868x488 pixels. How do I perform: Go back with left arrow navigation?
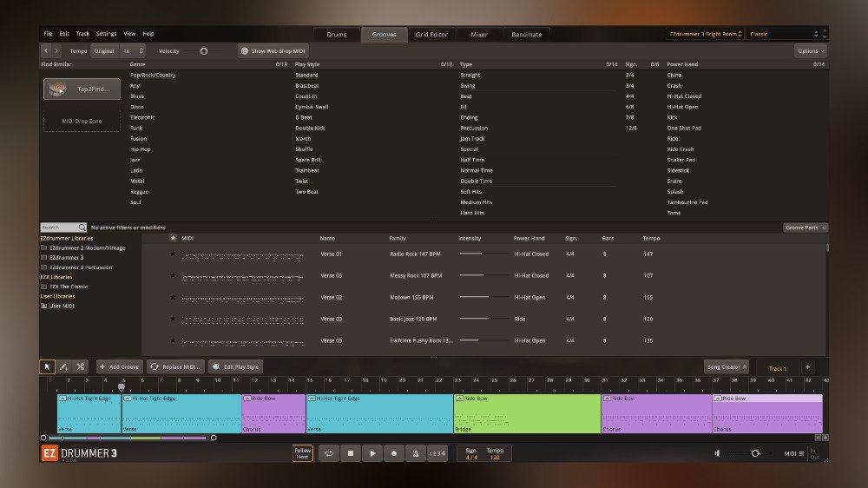tap(46, 51)
